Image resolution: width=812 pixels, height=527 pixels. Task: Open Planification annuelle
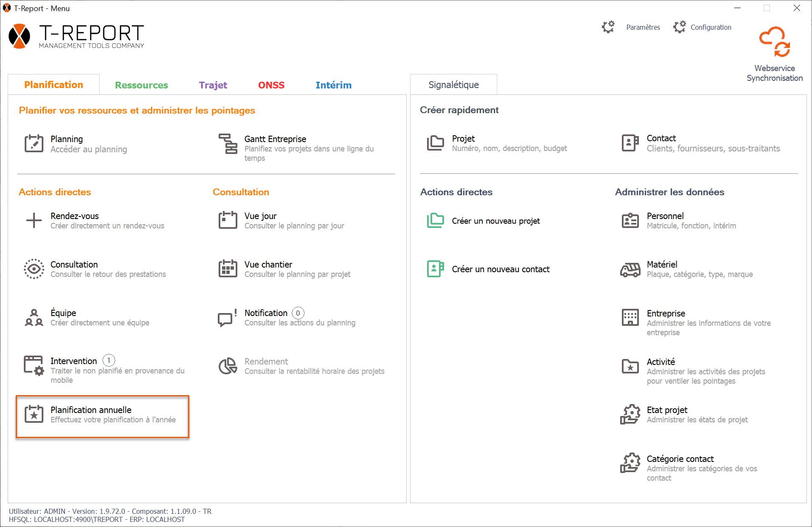coord(91,410)
